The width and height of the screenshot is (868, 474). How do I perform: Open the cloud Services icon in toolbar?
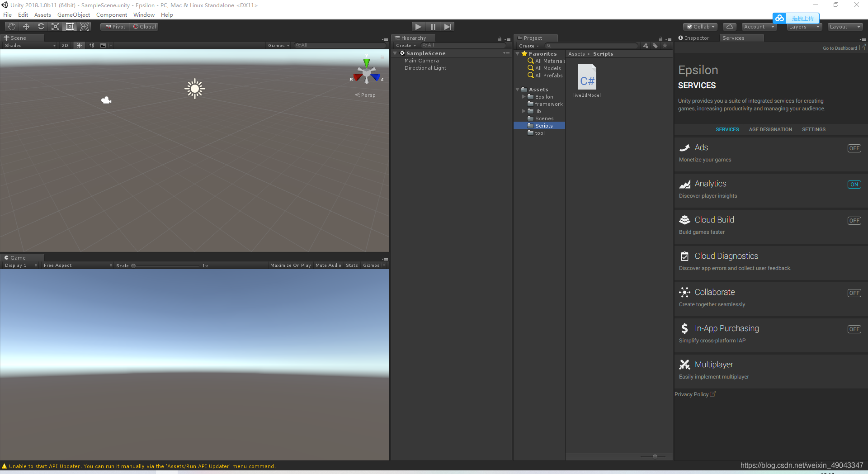729,27
